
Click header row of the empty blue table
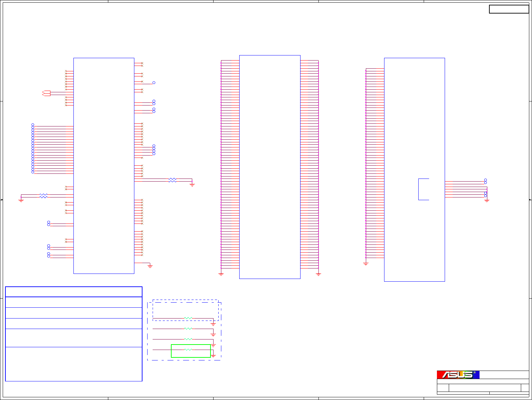pos(74,292)
